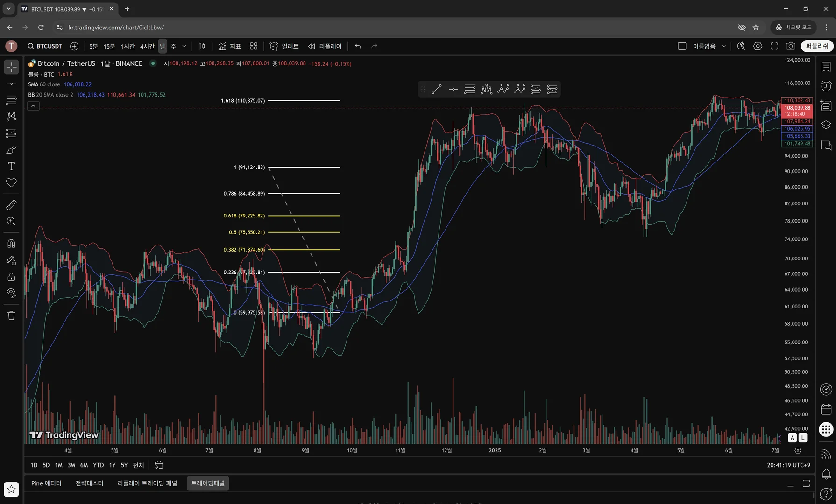Open the 전략테스터 tab

(x=89, y=483)
